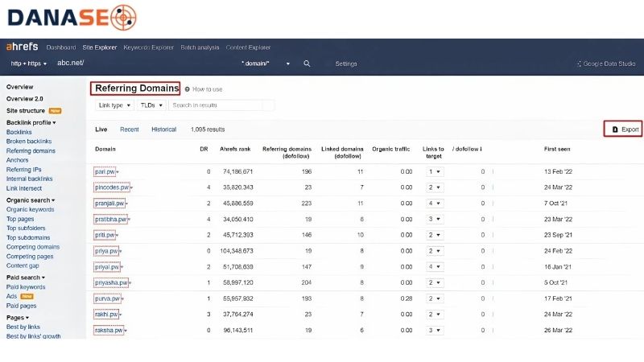Click the search magnifier icon
Image resolution: width=644 pixels, height=362 pixels.
click(x=307, y=64)
